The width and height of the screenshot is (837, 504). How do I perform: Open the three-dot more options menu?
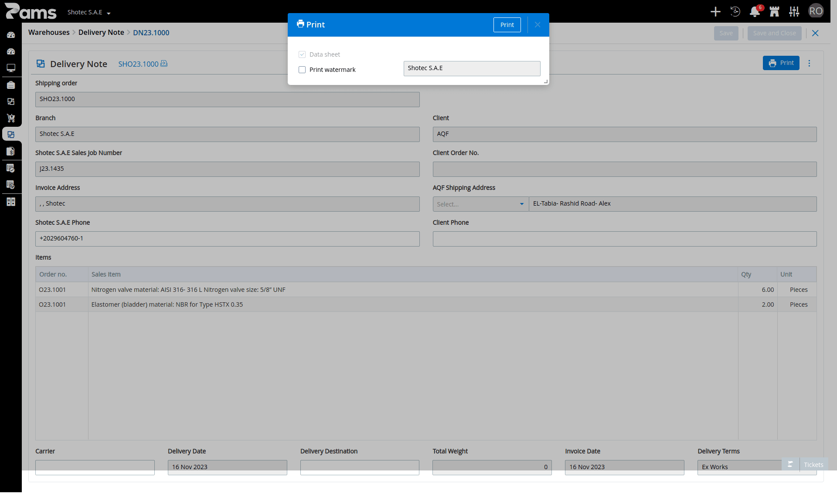click(809, 63)
